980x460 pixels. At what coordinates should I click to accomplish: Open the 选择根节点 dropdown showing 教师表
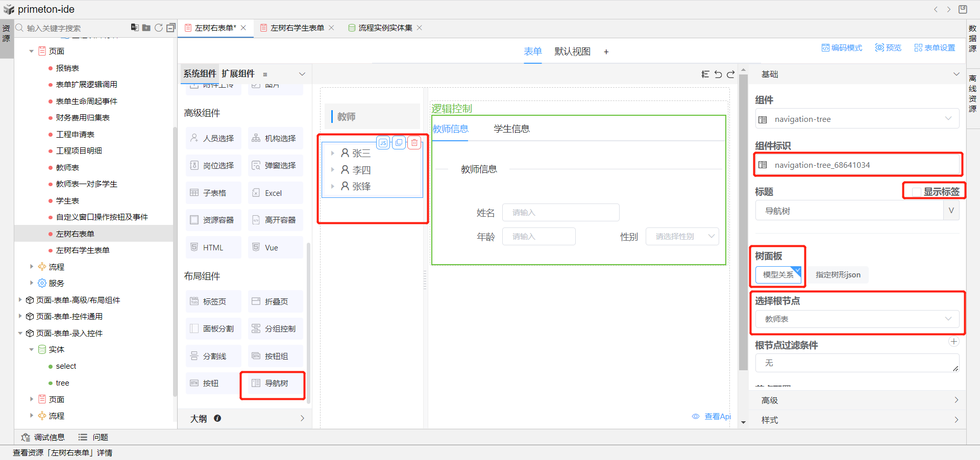coord(856,319)
